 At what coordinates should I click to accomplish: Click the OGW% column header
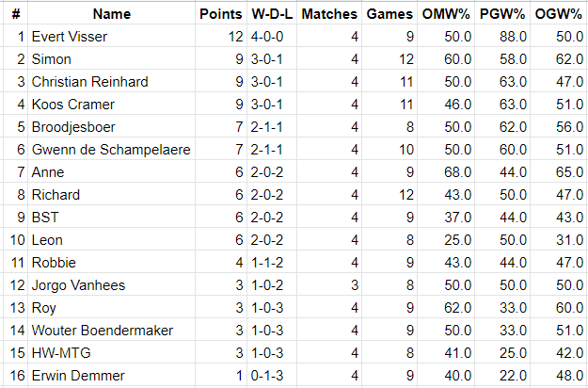point(559,14)
